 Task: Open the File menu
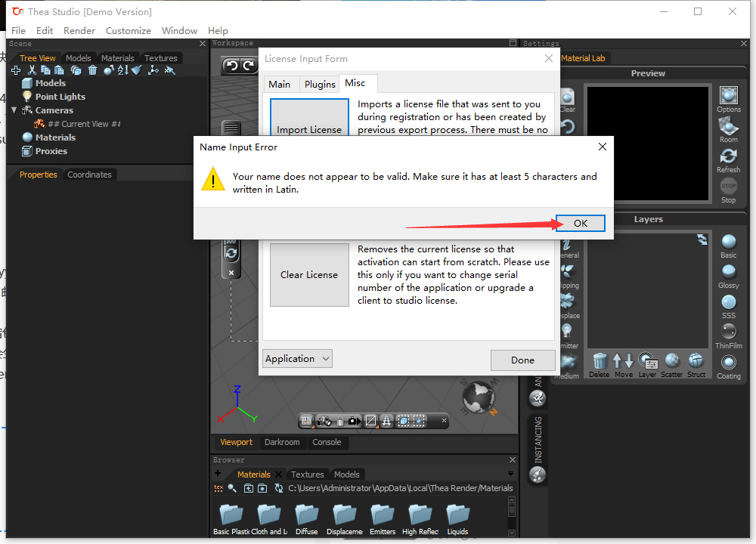point(18,31)
